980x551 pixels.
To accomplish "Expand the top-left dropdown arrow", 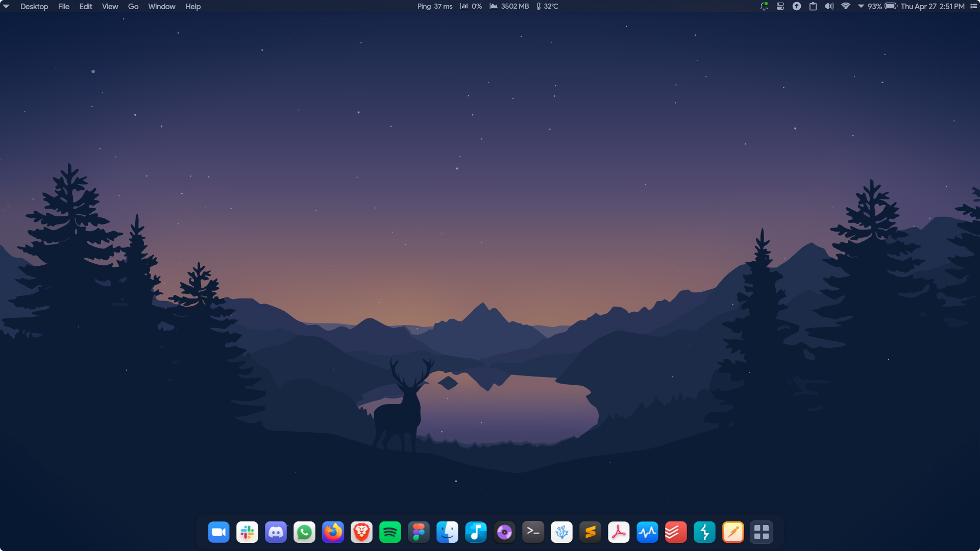I will coord(6,6).
